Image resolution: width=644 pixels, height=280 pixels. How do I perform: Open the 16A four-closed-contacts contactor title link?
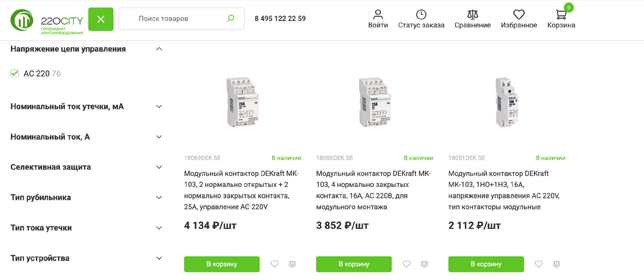(373, 190)
